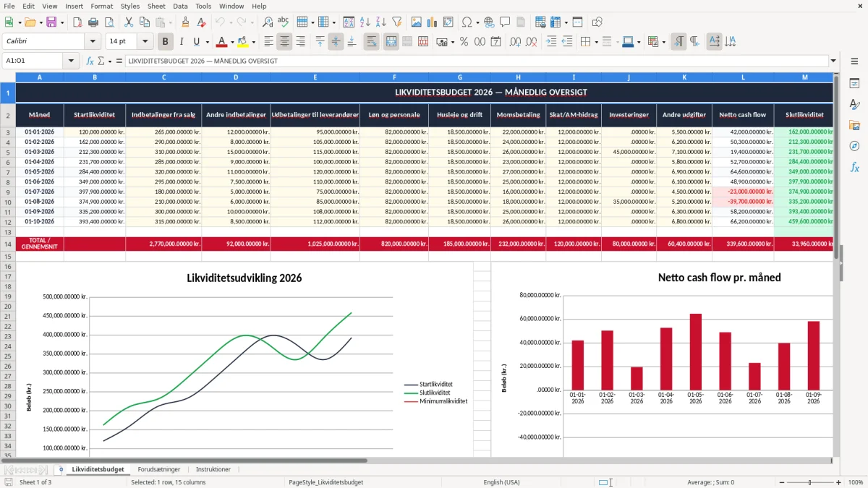Viewport: 868px width, 488px height.
Task: Open the Insert Special Character dropdown arrow
Action: point(477,22)
